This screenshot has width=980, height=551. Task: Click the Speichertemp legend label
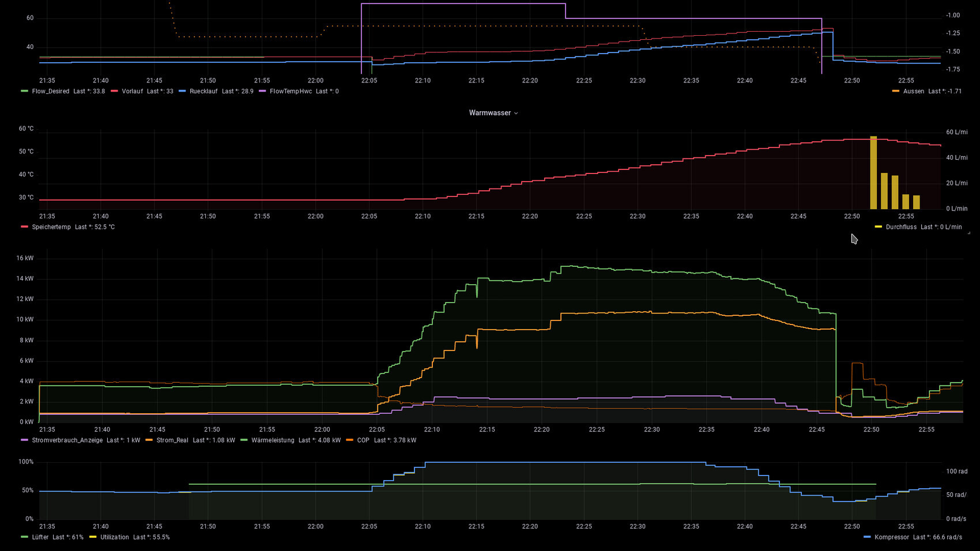coord(51,227)
